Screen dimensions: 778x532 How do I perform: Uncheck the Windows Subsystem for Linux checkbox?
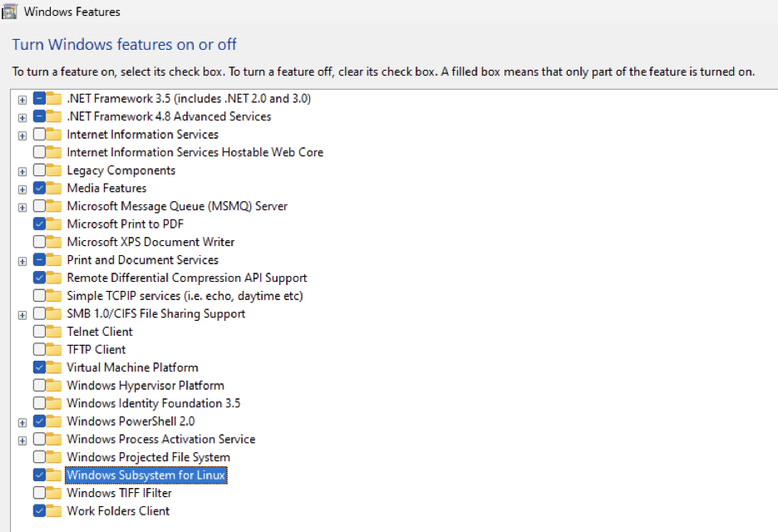pyautogui.click(x=40, y=475)
